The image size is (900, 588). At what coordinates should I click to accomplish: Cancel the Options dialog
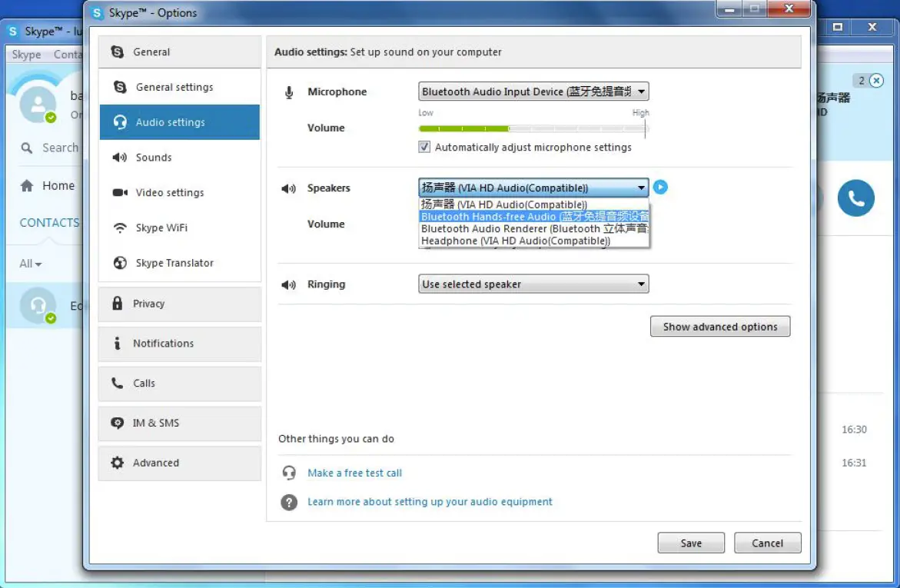click(x=767, y=543)
